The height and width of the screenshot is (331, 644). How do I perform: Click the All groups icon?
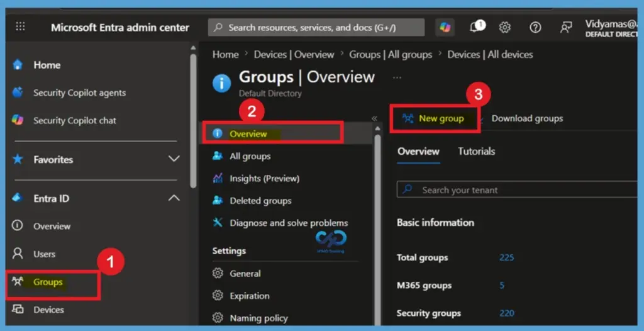217,156
